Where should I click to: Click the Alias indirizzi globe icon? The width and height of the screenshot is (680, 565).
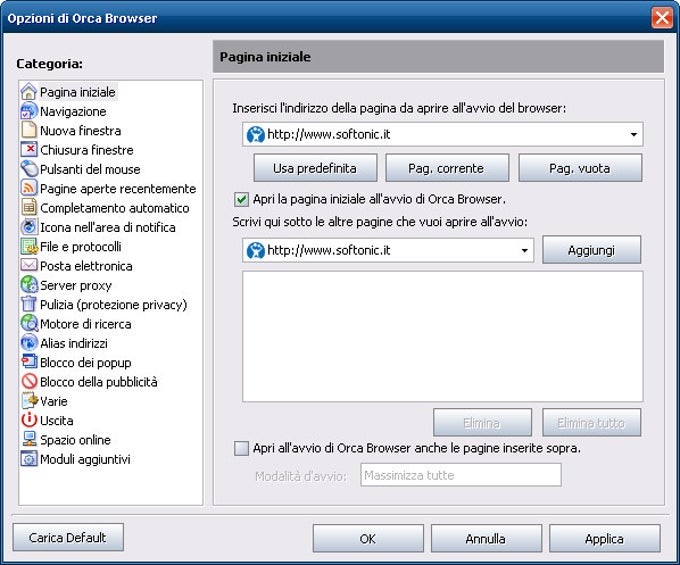point(29,343)
